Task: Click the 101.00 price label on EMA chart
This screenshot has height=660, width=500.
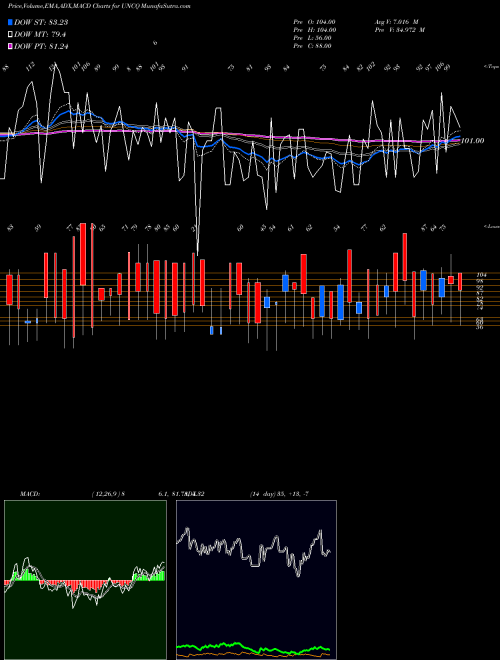Action: [472, 141]
